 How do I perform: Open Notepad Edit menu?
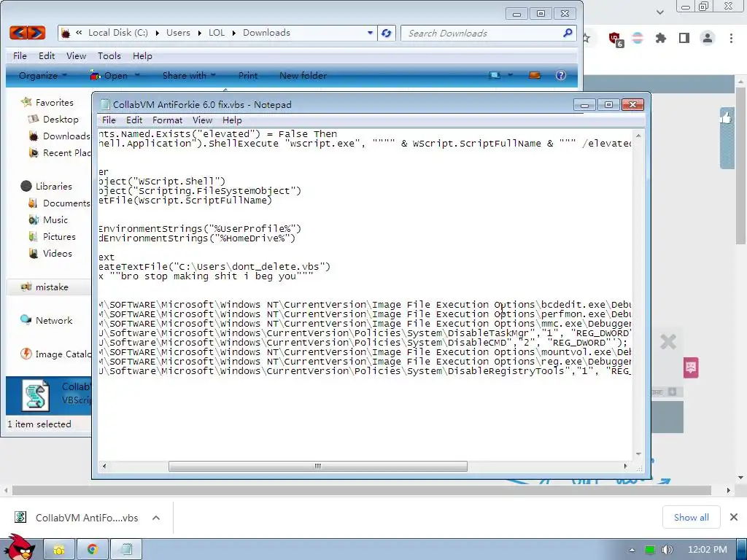(x=134, y=120)
